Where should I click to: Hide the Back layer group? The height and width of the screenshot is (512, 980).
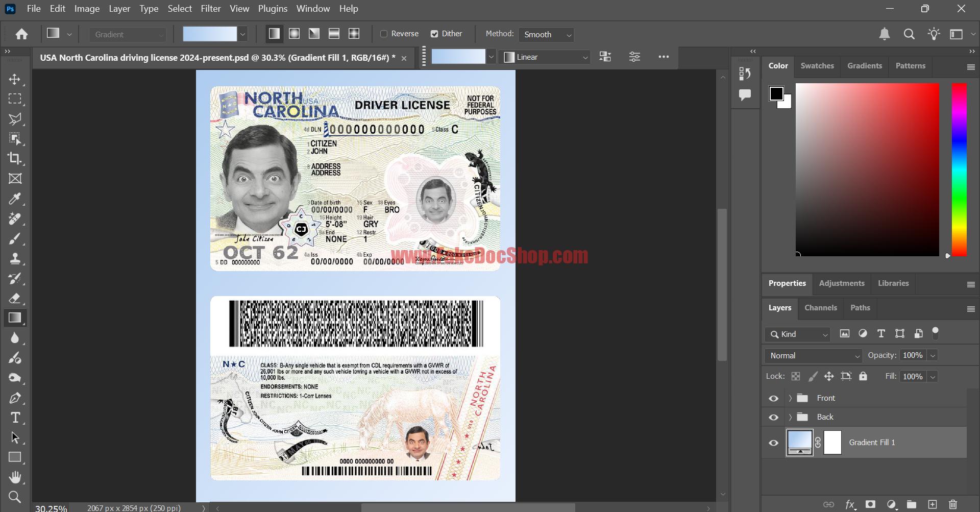pos(773,417)
